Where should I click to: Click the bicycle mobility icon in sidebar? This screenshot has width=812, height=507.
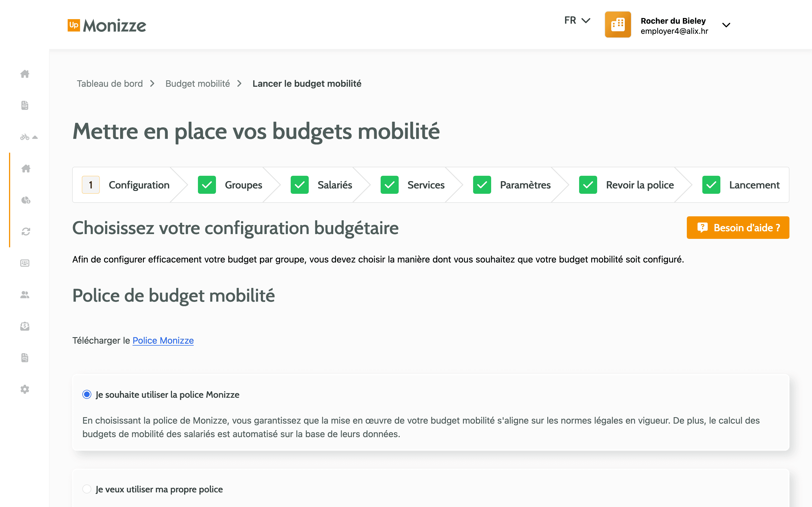click(25, 137)
